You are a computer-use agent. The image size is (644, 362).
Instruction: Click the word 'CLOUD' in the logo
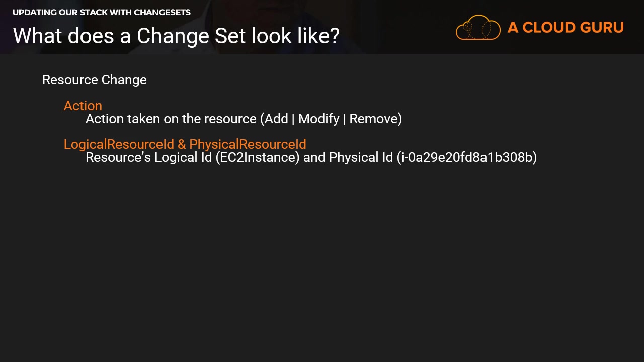point(551,28)
